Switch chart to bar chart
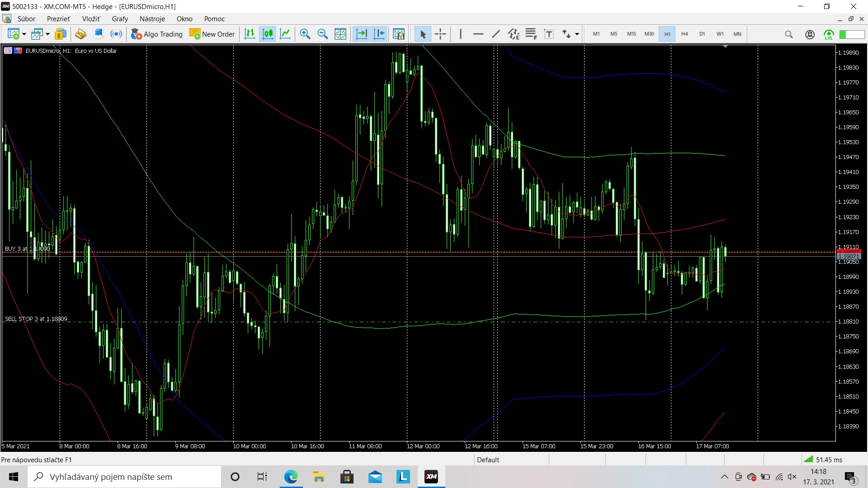 click(250, 34)
